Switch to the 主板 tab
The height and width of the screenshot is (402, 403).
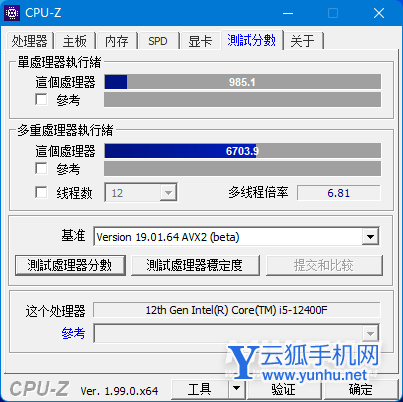tap(75, 41)
